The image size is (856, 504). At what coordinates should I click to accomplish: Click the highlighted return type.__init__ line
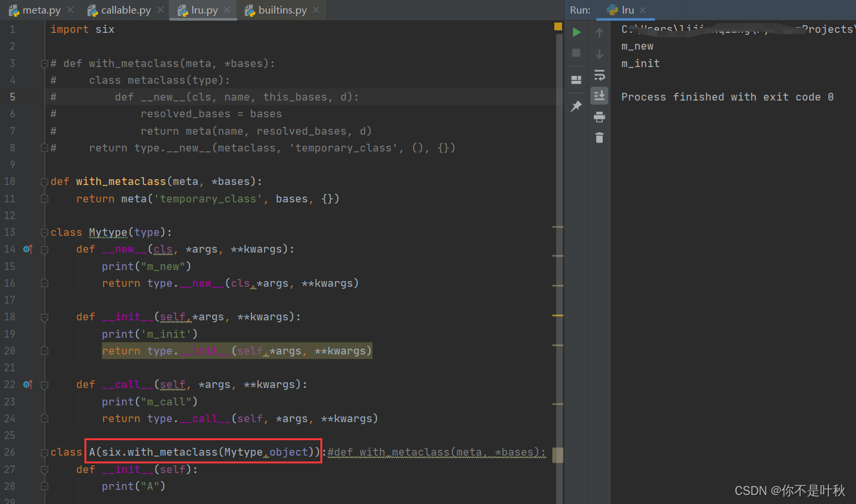tap(237, 351)
